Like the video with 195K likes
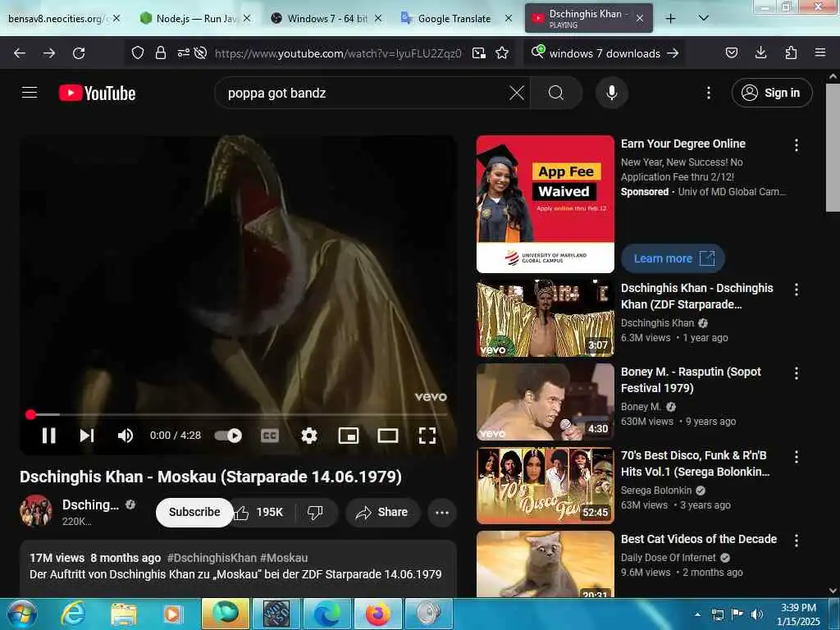This screenshot has height=630, width=840. coord(259,512)
